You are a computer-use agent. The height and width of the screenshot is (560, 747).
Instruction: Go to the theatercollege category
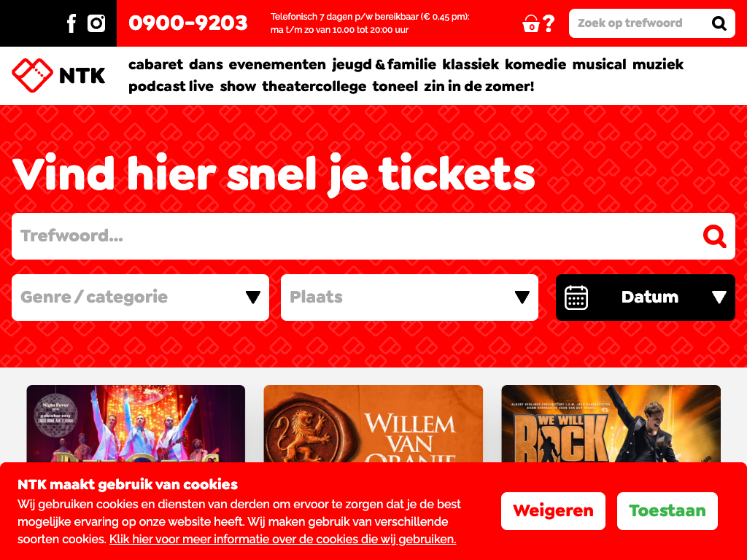point(314,86)
